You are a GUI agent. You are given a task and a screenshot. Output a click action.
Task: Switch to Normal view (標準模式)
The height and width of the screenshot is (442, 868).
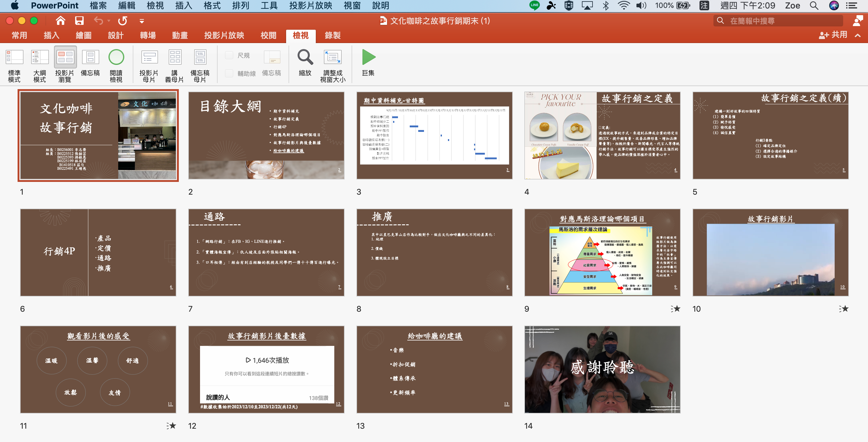[x=15, y=65]
